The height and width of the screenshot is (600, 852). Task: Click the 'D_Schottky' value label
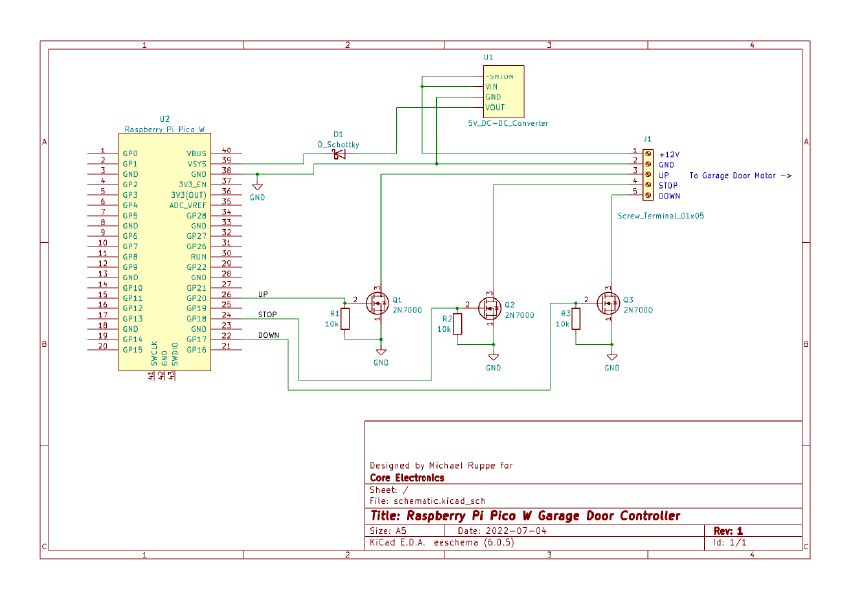point(339,145)
